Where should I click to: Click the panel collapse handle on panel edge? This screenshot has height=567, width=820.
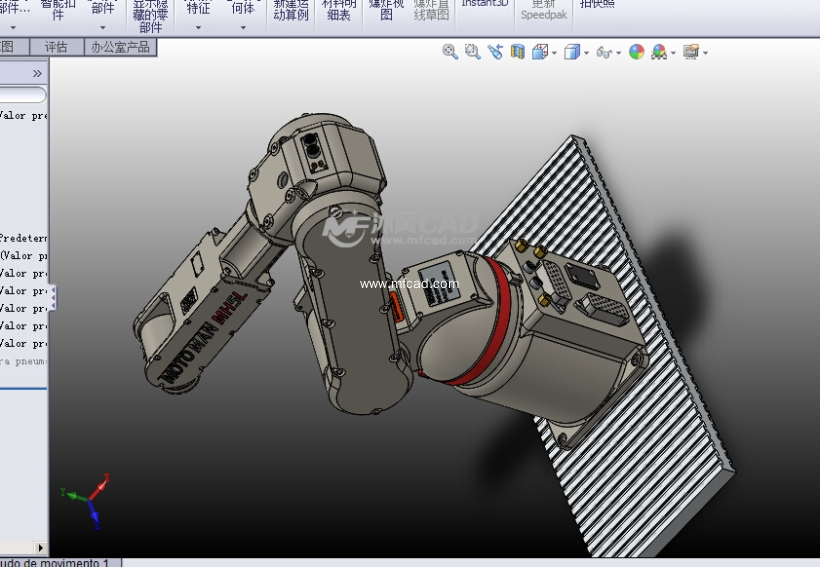point(53,297)
